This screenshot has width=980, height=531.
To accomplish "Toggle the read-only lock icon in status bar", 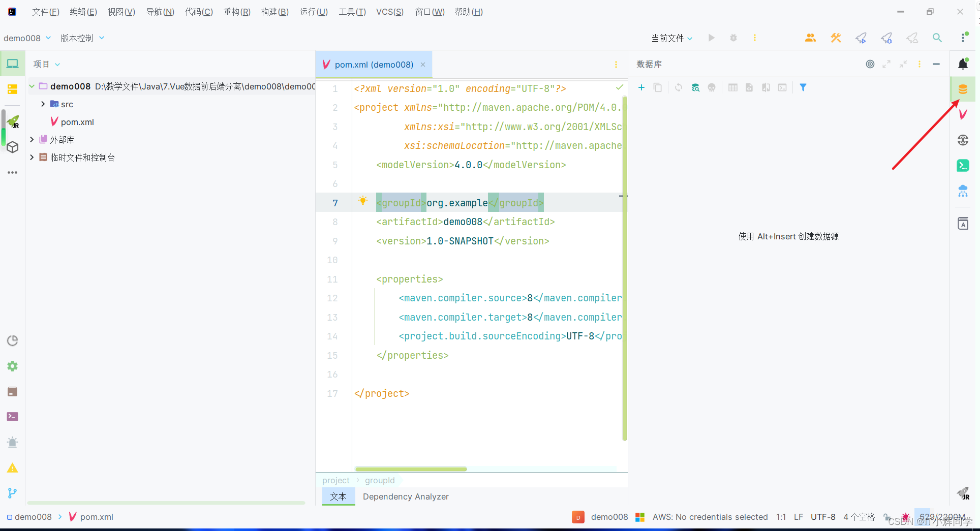I will tap(887, 517).
